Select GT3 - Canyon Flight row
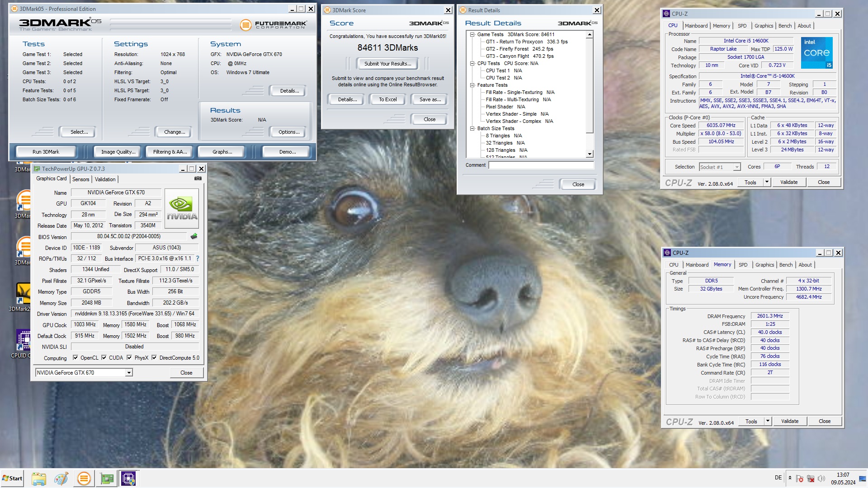Screen dimensions: 868x488 click(x=519, y=56)
